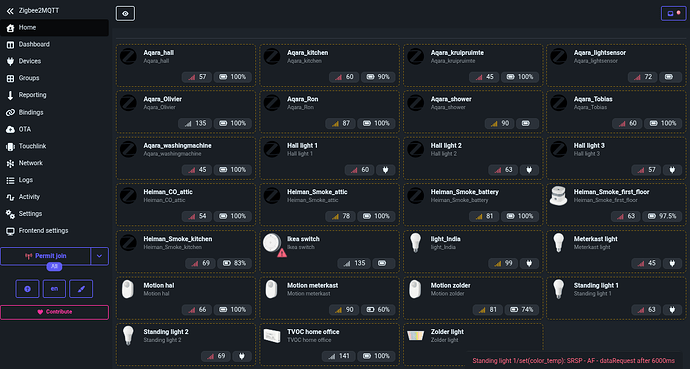Screen dimensions: 690x369
Task: Toggle the eye visibility button at top
Action: (125, 14)
